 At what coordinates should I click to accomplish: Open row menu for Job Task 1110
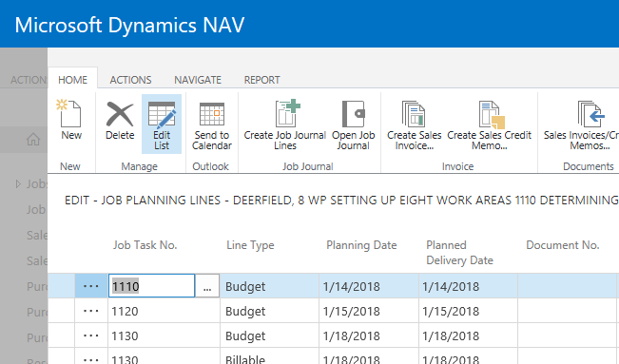tap(90, 286)
